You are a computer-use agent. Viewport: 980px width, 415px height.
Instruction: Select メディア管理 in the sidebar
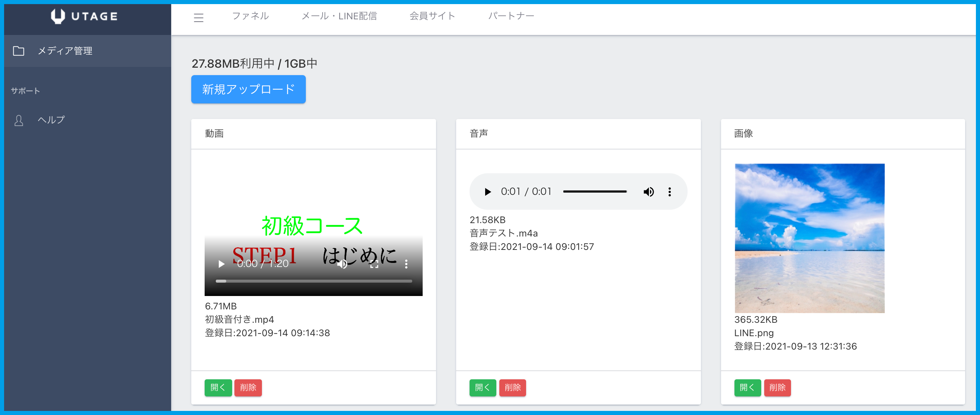65,51
